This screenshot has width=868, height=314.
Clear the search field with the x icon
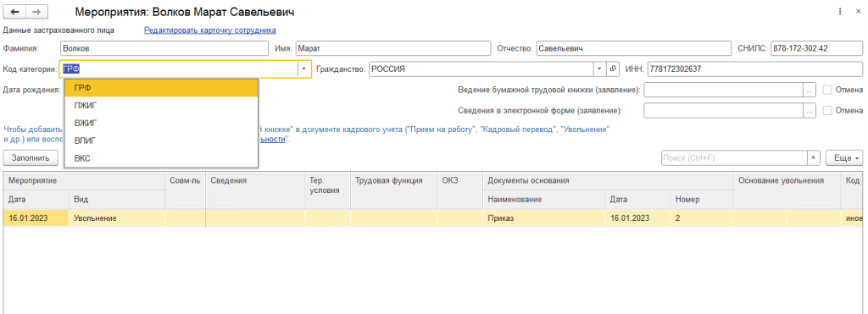813,157
